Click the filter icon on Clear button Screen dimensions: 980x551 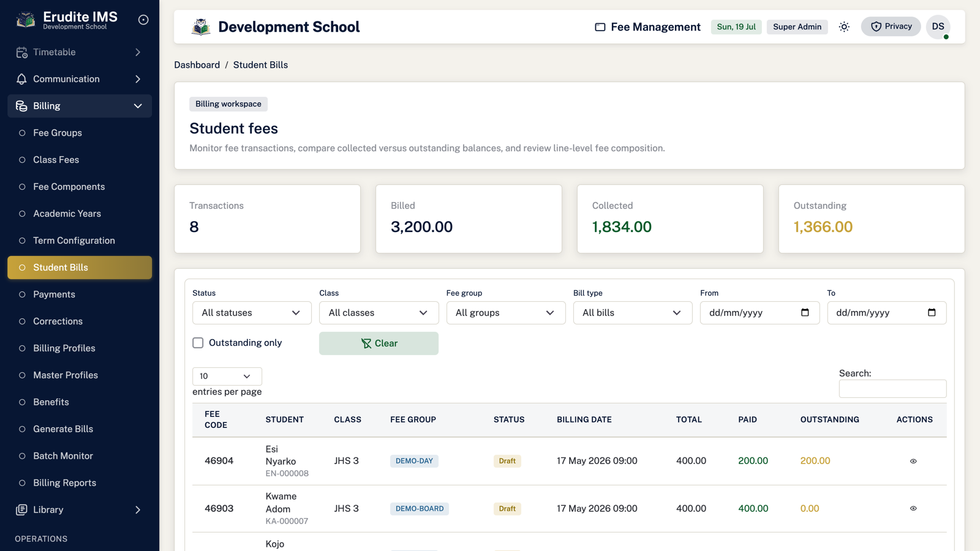click(x=366, y=343)
